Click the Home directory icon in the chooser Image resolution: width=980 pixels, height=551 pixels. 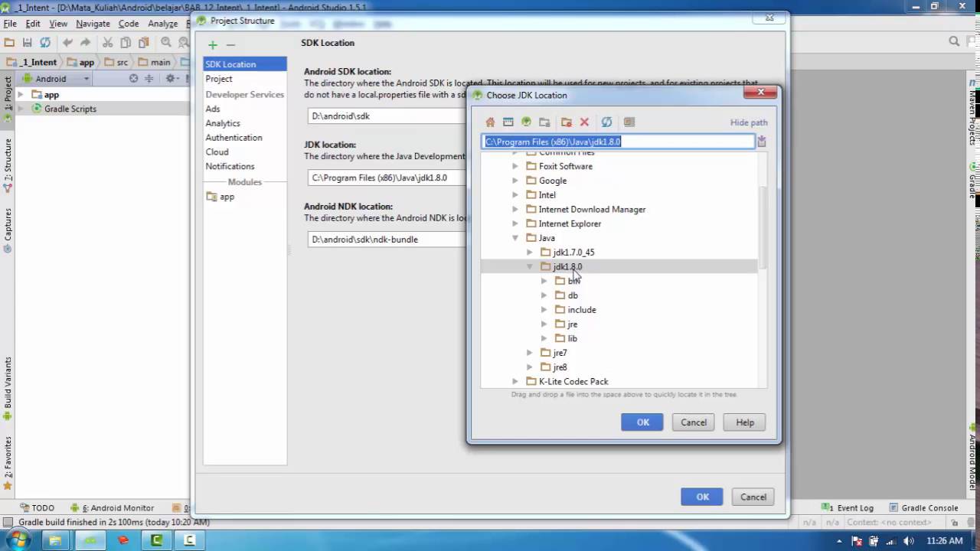[490, 122]
